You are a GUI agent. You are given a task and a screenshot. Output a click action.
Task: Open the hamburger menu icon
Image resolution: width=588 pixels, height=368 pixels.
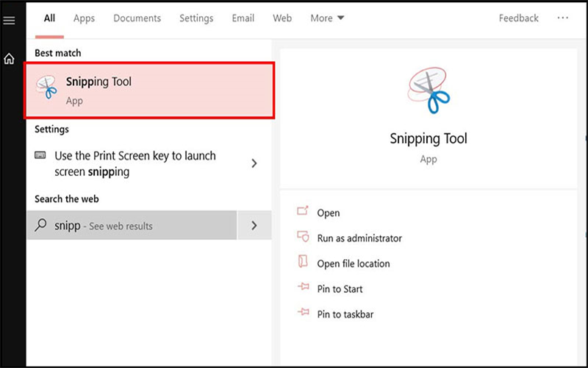tap(9, 21)
